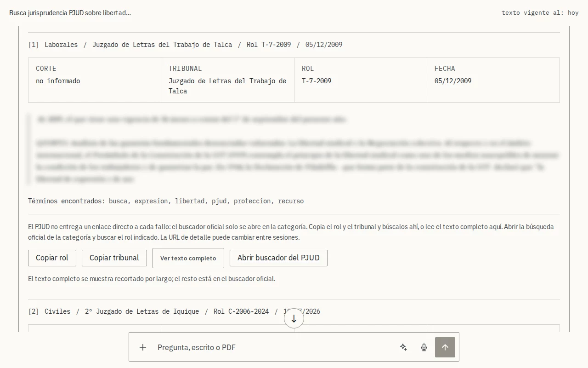Click the Copiar tribunal button
The image size is (588, 368).
(114, 258)
